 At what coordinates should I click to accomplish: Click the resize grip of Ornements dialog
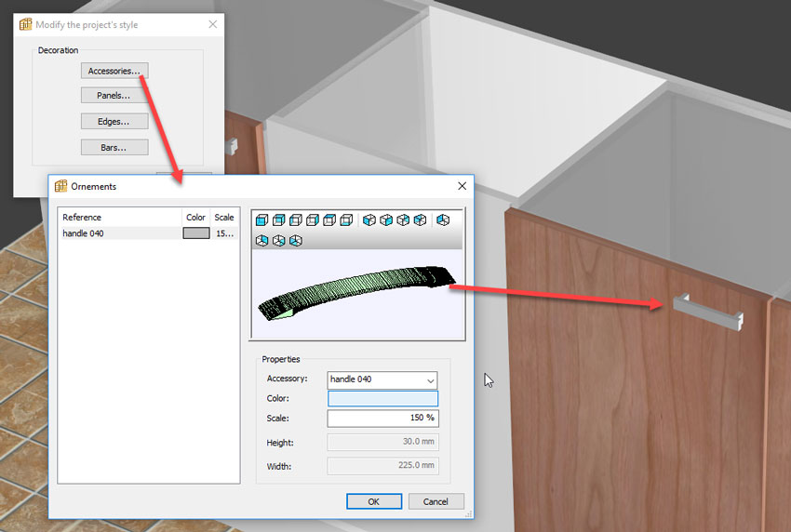point(469,513)
